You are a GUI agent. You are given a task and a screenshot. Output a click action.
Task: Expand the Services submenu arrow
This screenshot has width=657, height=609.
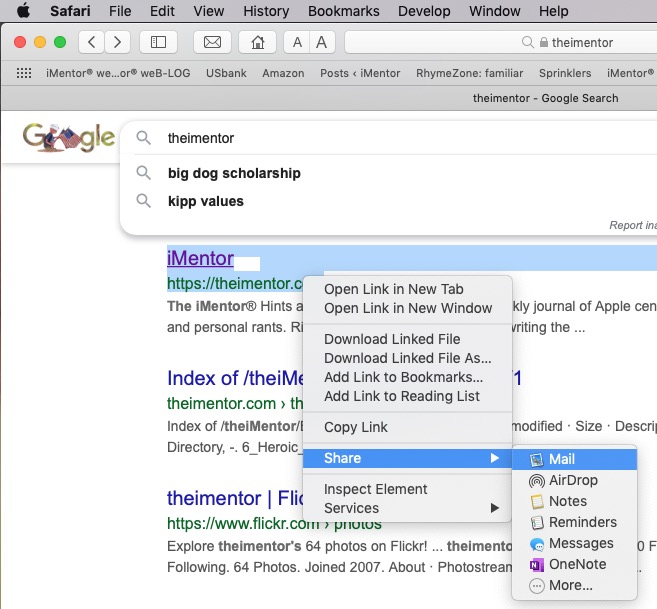click(x=495, y=508)
